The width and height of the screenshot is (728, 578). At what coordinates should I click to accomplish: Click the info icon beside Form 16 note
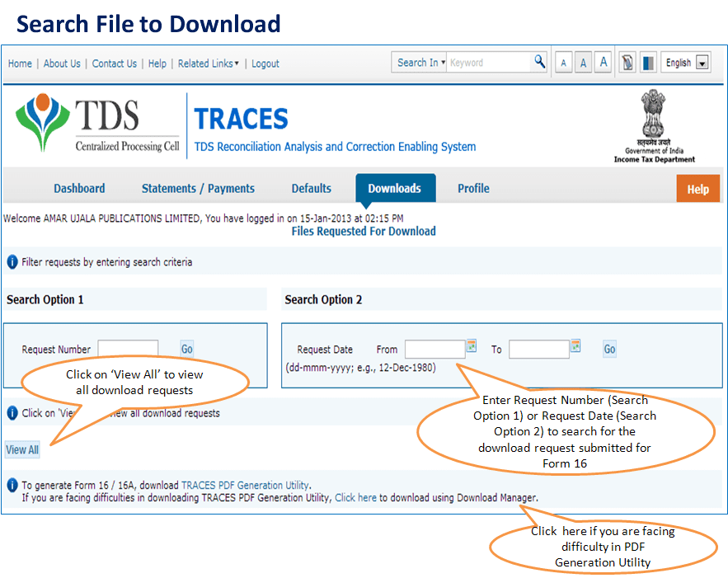click(11, 486)
